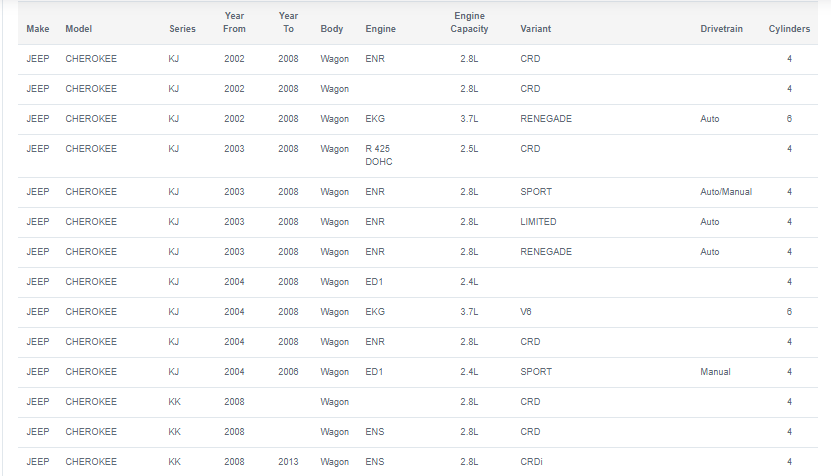This screenshot has height=476, width=831.
Task: Select the V6 variant cell
Action: click(x=525, y=312)
